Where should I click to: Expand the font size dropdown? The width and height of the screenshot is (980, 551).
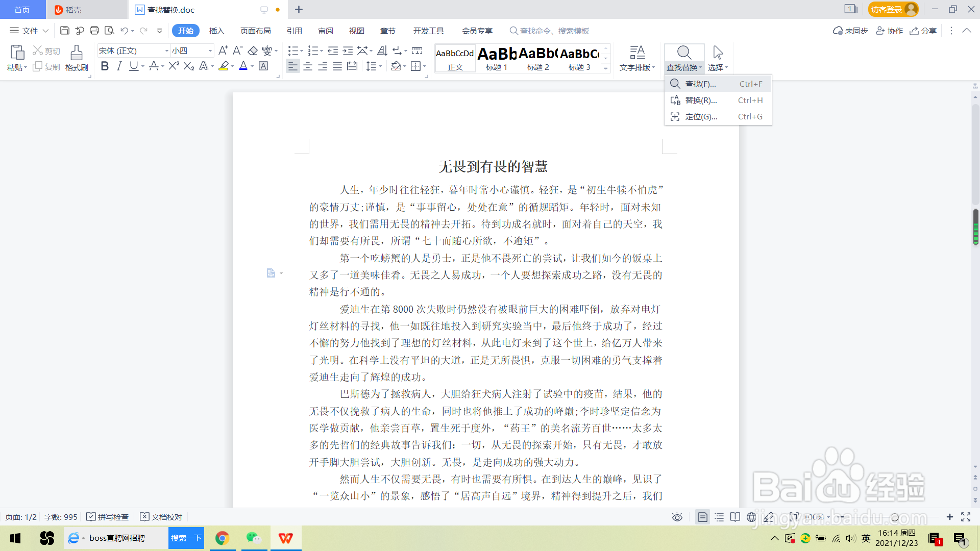coord(210,51)
